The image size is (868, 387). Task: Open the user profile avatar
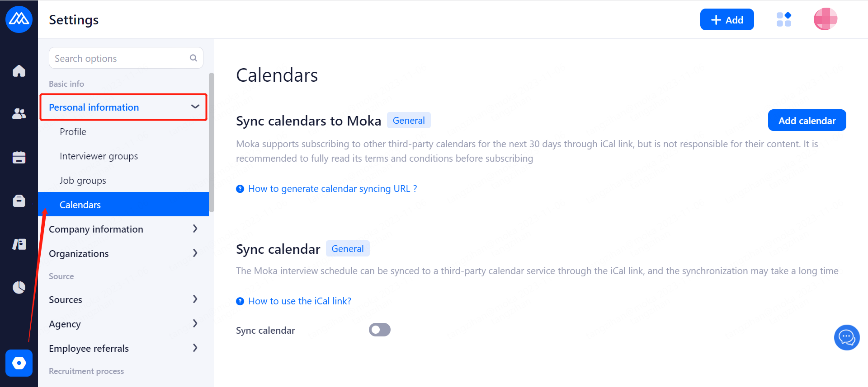click(x=825, y=19)
